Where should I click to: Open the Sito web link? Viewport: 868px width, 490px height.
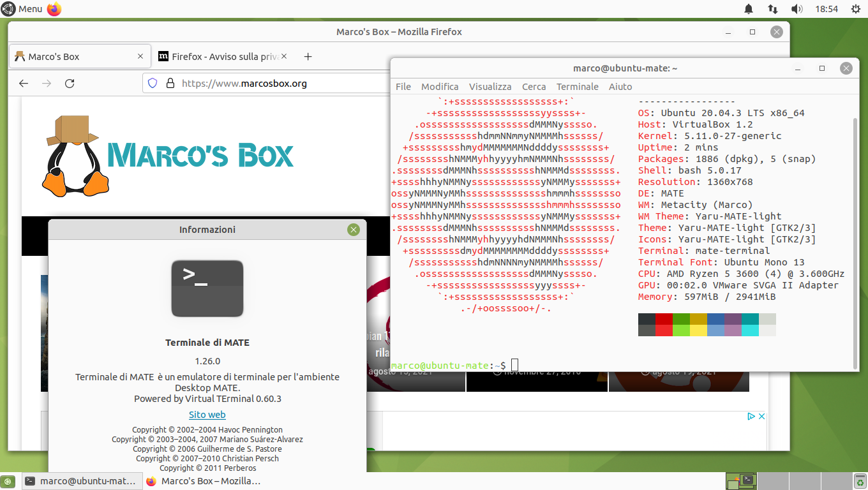point(207,415)
